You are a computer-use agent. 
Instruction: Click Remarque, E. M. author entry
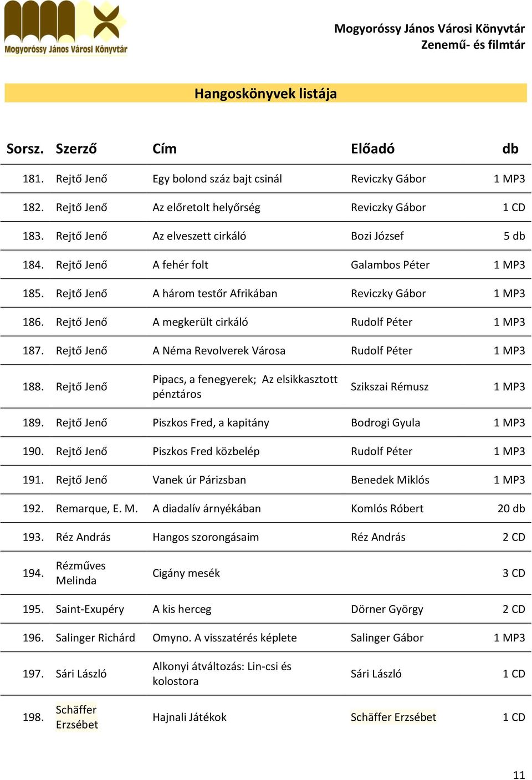[97, 509]
